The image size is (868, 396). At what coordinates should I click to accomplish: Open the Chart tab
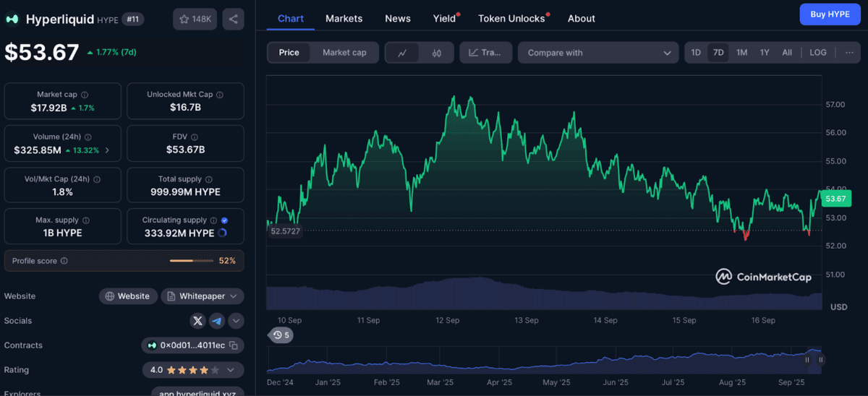tap(291, 18)
